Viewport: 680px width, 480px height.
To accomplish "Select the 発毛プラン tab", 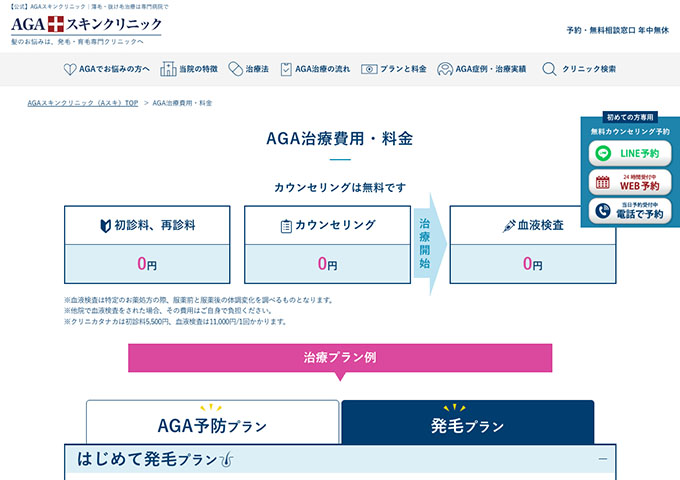I will coord(467,424).
